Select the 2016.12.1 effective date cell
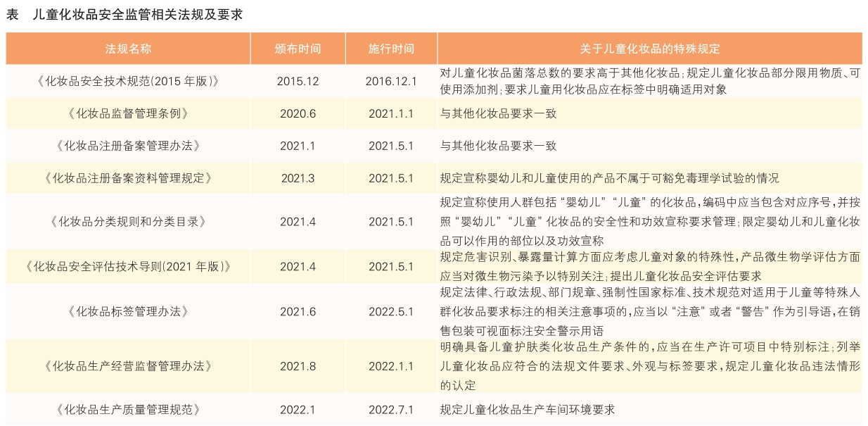 [x=391, y=81]
